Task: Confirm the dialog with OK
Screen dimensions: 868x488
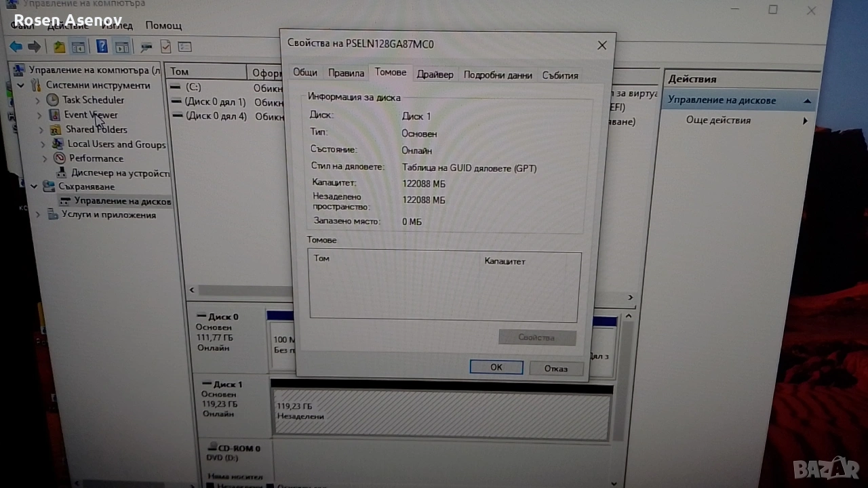Action: pyautogui.click(x=496, y=367)
